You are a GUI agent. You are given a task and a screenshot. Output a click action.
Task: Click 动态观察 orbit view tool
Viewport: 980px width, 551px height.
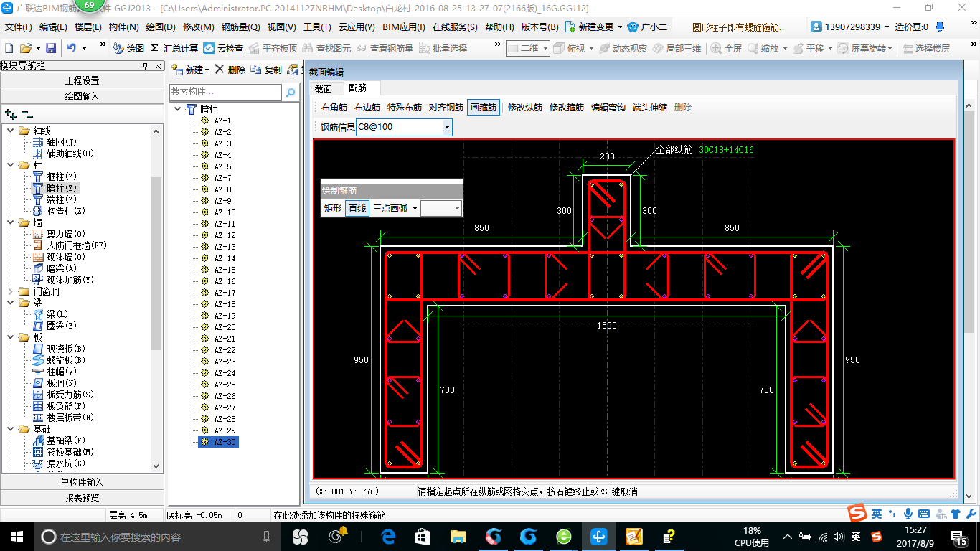[x=623, y=48]
